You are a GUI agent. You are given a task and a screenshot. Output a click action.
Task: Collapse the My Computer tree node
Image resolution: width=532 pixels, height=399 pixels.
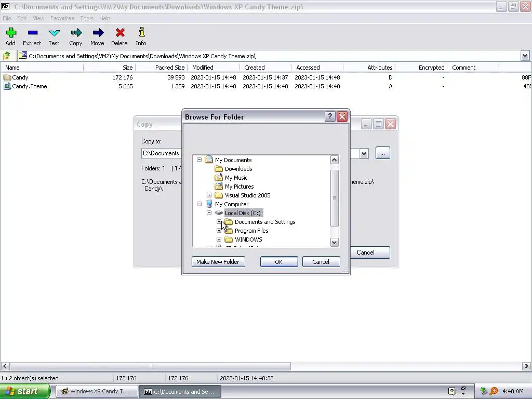tap(199, 204)
